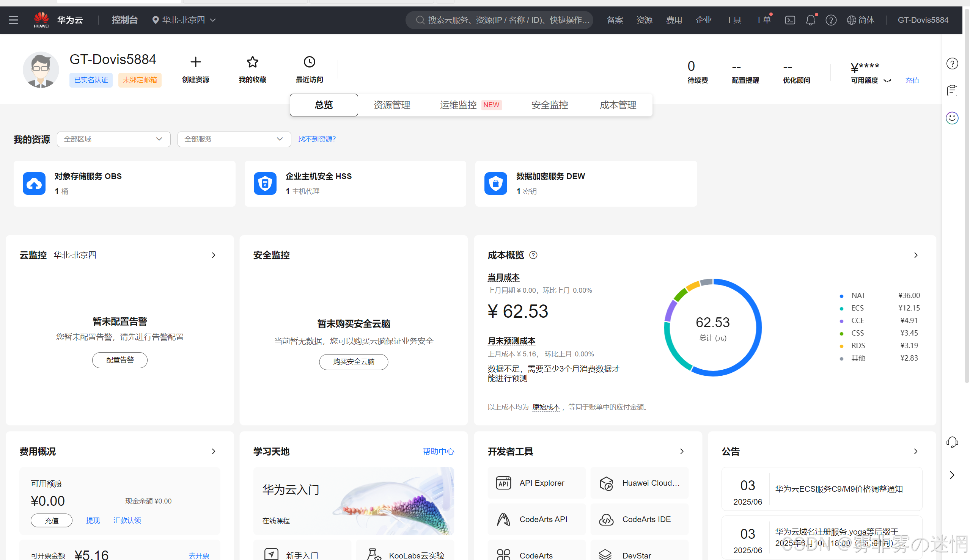This screenshot has width=970, height=560.
Task: Open API Explorer tool
Action: (x=536, y=483)
